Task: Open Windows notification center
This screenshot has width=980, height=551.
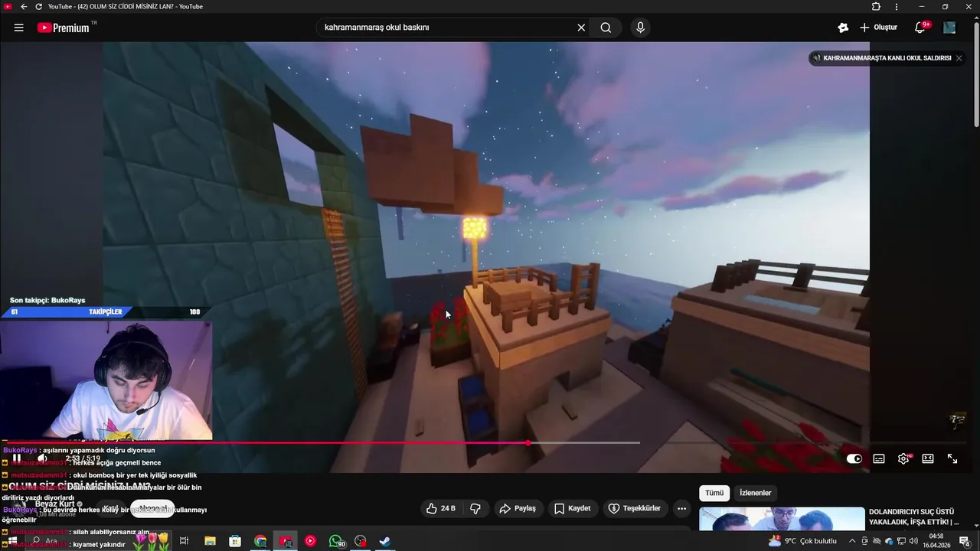Action: 965,541
